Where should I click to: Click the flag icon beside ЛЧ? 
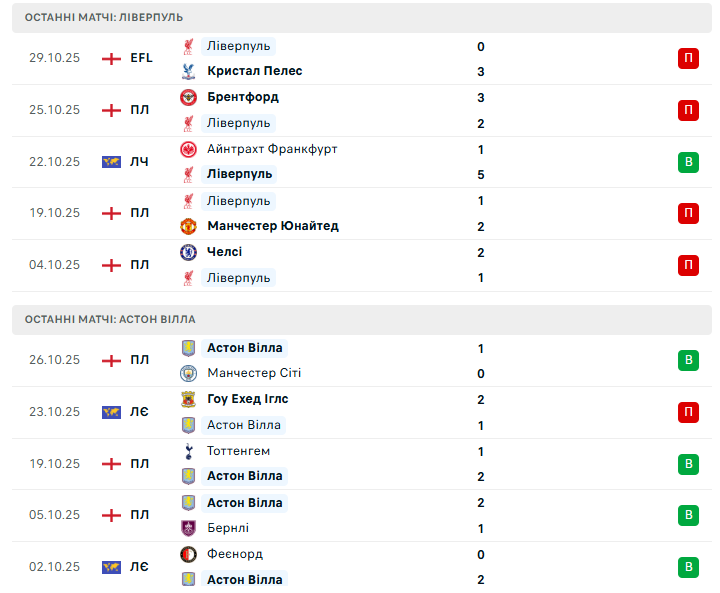coord(111,161)
